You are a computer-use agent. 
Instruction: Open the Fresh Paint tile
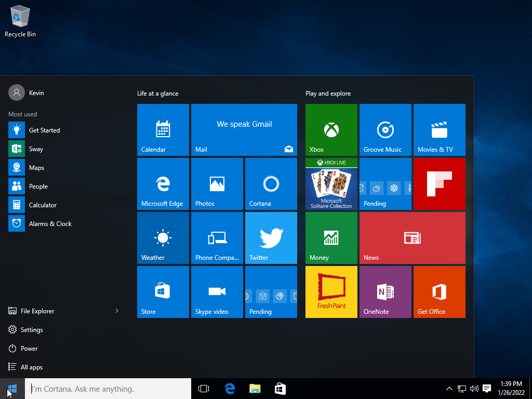pos(331,292)
